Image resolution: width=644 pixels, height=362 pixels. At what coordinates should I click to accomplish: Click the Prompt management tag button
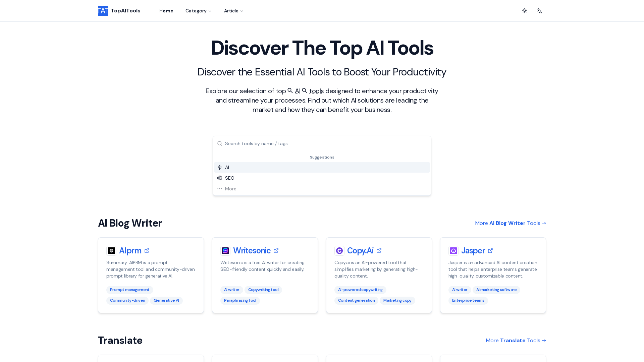pyautogui.click(x=129, y=290)
